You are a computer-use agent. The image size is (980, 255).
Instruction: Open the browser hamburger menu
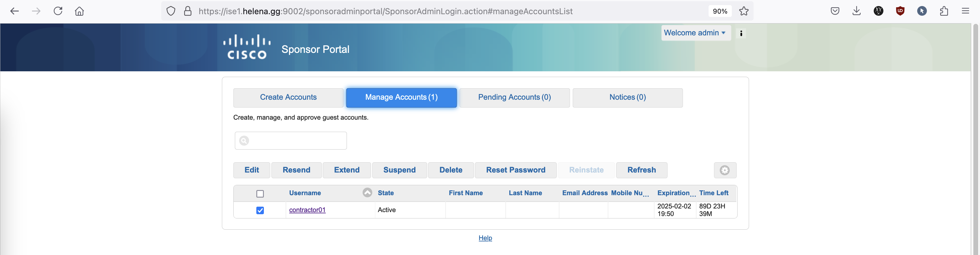pos(965,11)
